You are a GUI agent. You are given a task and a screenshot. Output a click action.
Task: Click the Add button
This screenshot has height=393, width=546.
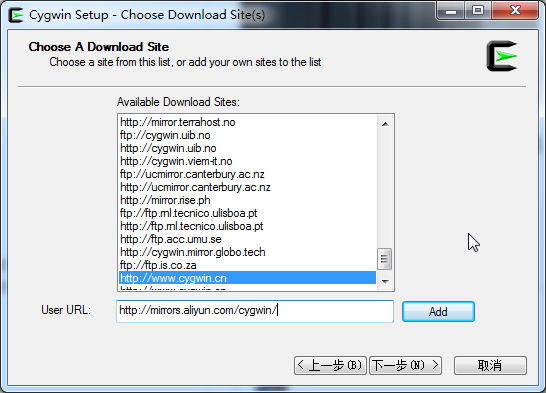pos(438,311)
